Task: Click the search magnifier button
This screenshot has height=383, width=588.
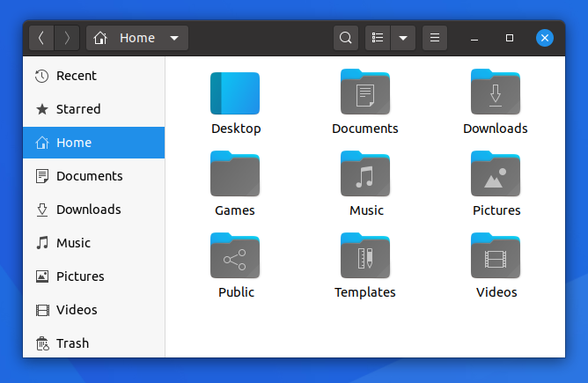Action: coord(346,38)
